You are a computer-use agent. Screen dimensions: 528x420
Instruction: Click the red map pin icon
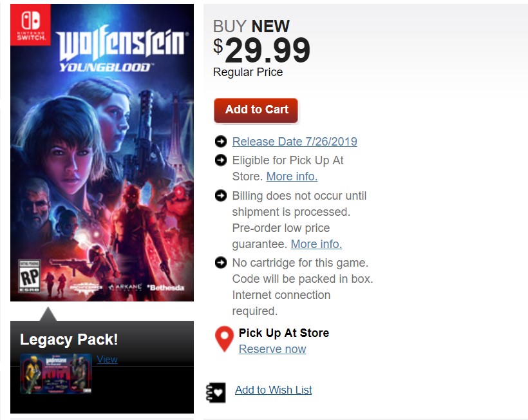224,339
